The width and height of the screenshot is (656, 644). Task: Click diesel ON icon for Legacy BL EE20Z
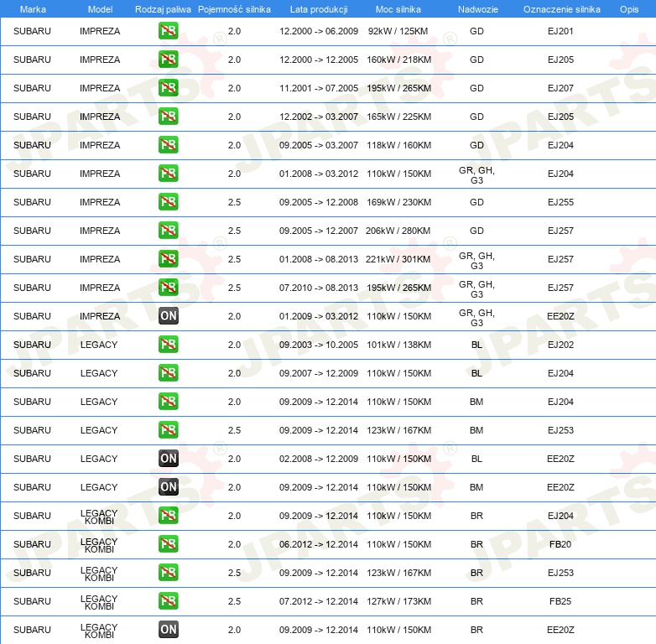click(x=168, y=459)
